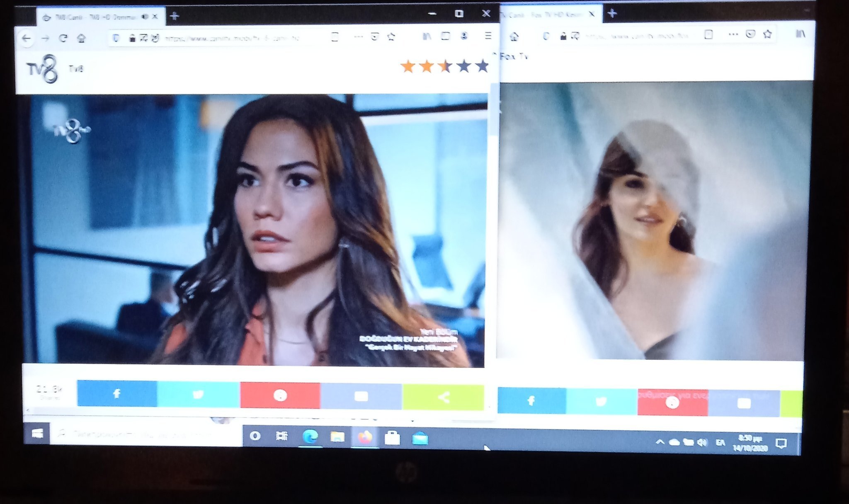Image resolution: width=849 pixels, height=504 pixels.
Task: Mute the TV8 tab with the speaker icon
Action: [x=144, y=17]
